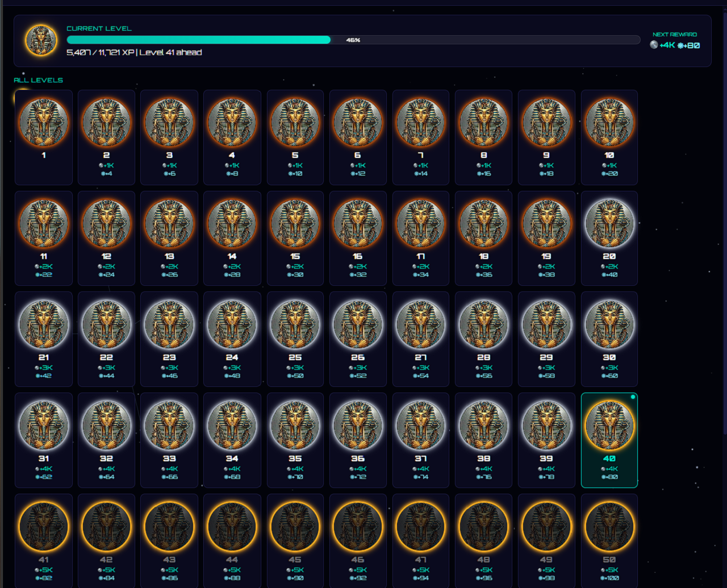Open the level 23 pharaoh badge
727x588 pixels.
(169, 325)
